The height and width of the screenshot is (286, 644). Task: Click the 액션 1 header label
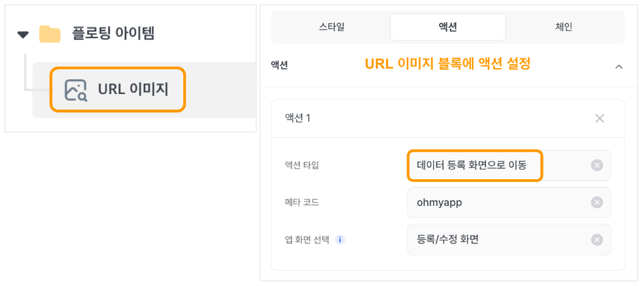point(298,119)
